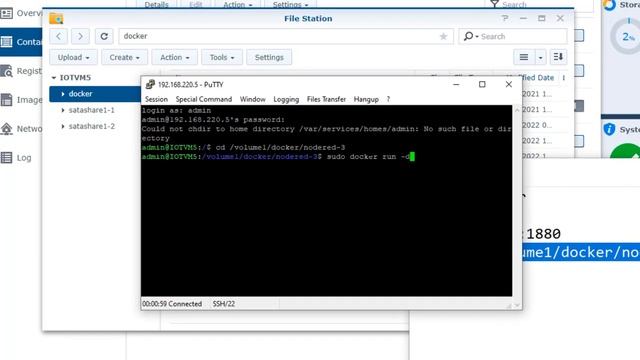Image resolution: width=640 pixels, height=360 pixels.
Task: Click the Connected status text
Action: (x=172, y=304)
